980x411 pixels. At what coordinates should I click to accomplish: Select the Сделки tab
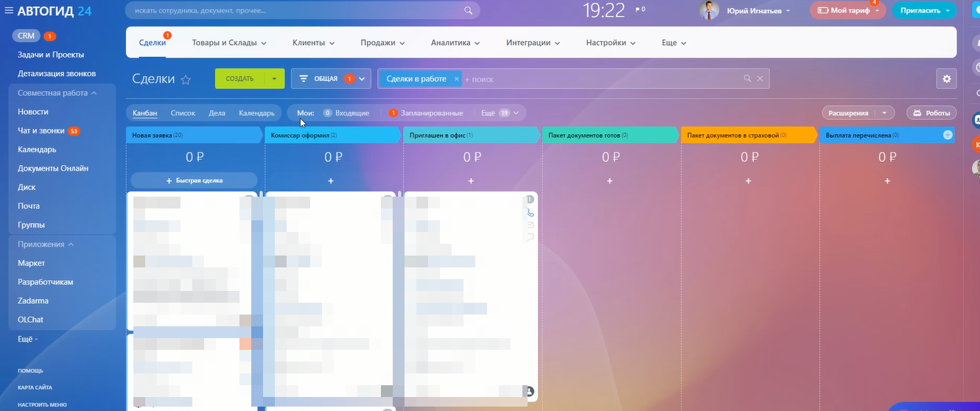(153, 43)
